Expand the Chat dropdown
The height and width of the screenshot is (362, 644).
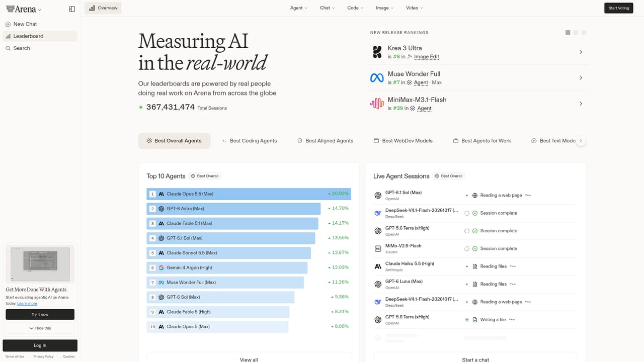[327, 8]
